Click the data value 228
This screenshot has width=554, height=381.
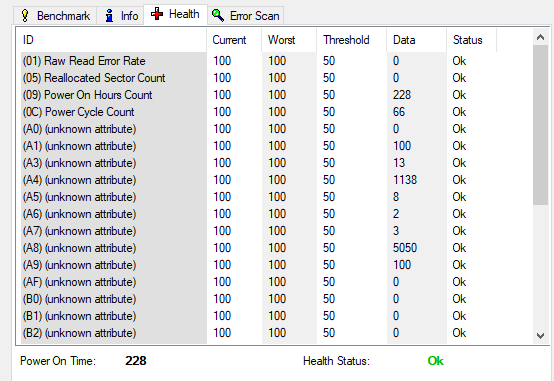(x=402, y=95)
